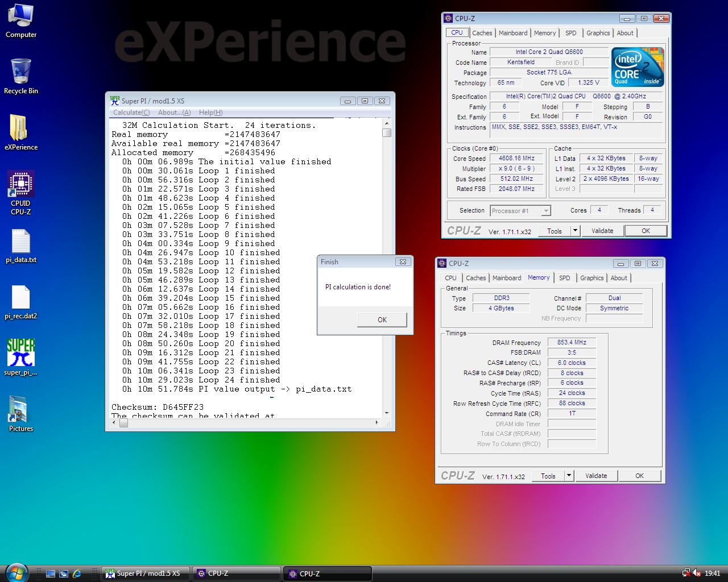Click Tools button in top CPU-Z
Image resolution: width=728 pixels, height=582 pixels.
click(555, 231)
